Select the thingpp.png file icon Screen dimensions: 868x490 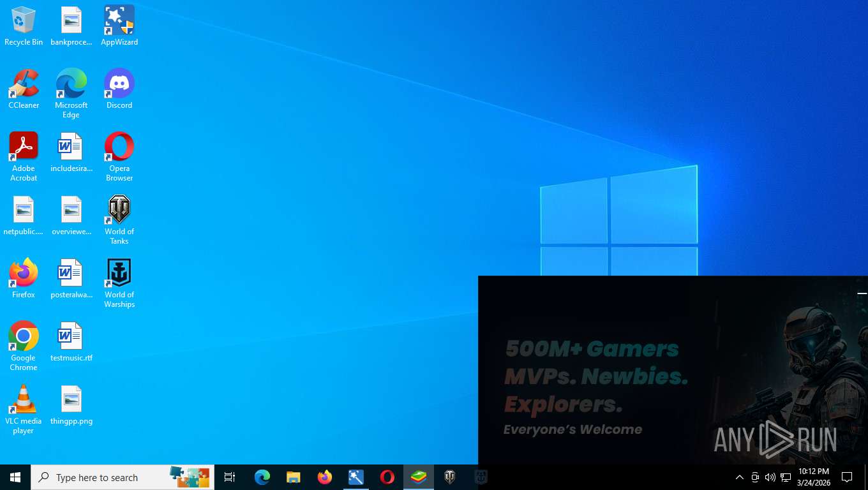click(71, 405)
